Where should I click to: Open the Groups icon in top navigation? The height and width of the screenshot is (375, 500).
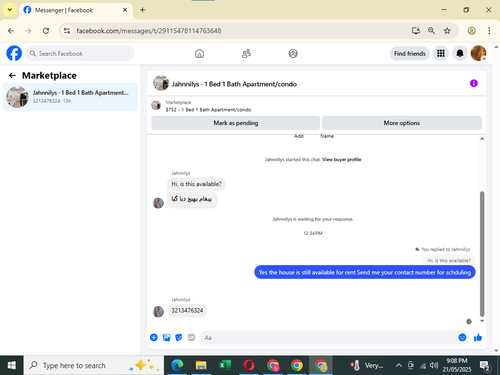(293, 53)
